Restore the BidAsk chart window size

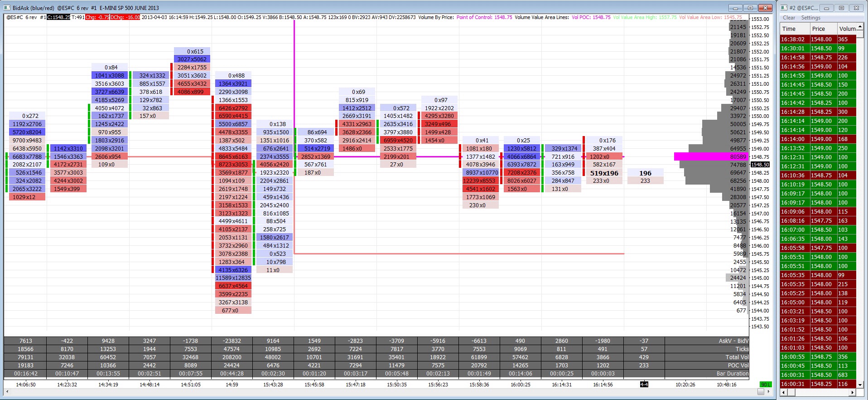click(750, 8)
